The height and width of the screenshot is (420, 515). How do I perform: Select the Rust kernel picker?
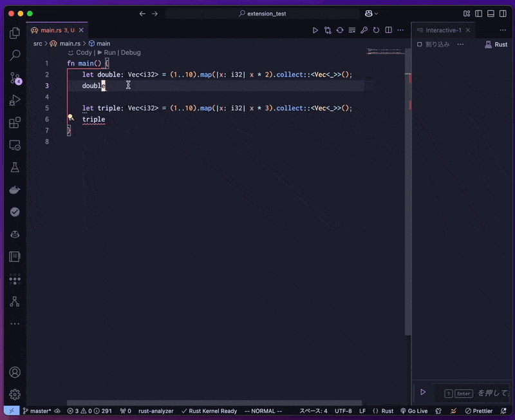(x=496, y=44)
